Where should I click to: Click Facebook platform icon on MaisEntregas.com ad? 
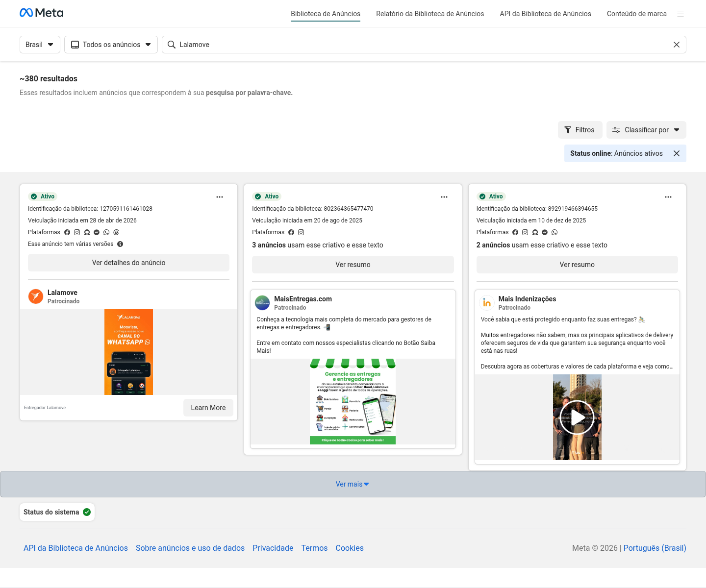[x=291, y=232]
